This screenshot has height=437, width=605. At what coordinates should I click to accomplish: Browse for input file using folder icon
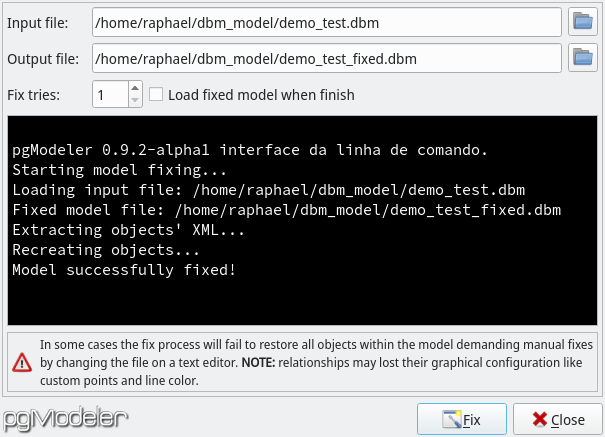(x=583, y=22)
